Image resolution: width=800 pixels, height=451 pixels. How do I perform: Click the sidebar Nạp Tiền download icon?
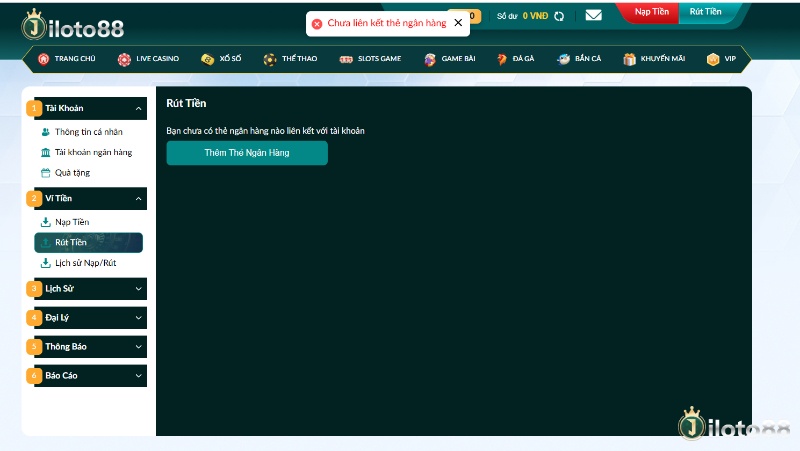click(45, 222)
